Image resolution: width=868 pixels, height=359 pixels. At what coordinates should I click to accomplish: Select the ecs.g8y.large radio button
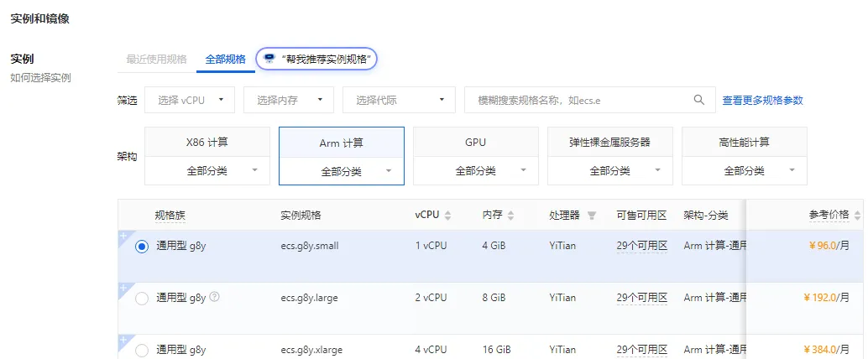click(142, 299)
